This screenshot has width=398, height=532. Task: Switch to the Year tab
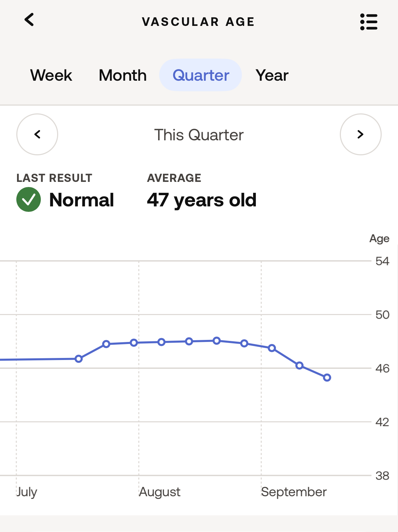(x=272, y=75)
